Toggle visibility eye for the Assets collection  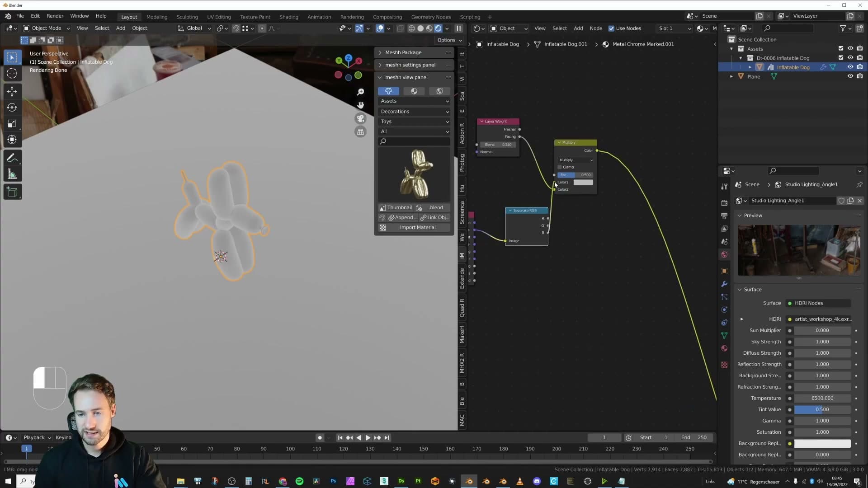(850, 49)
